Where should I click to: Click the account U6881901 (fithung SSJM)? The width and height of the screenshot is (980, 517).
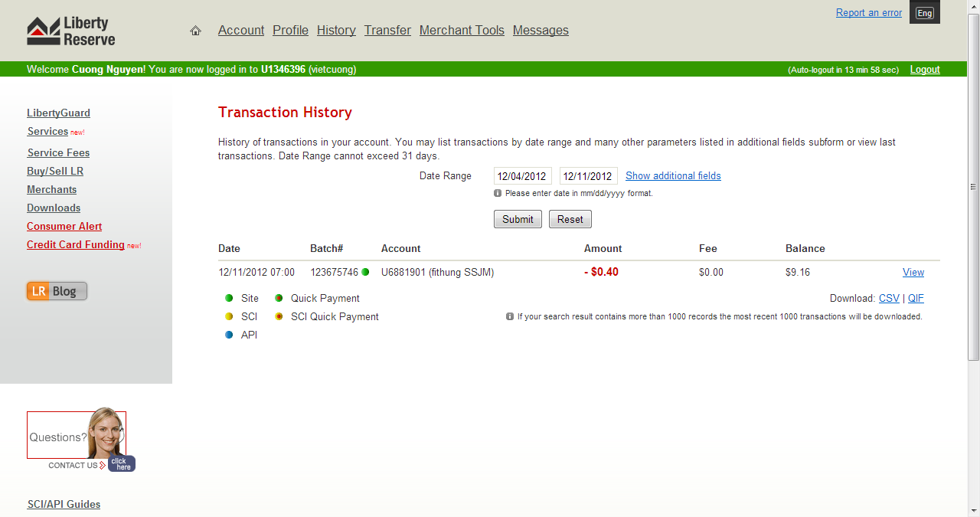pos(437,272)
